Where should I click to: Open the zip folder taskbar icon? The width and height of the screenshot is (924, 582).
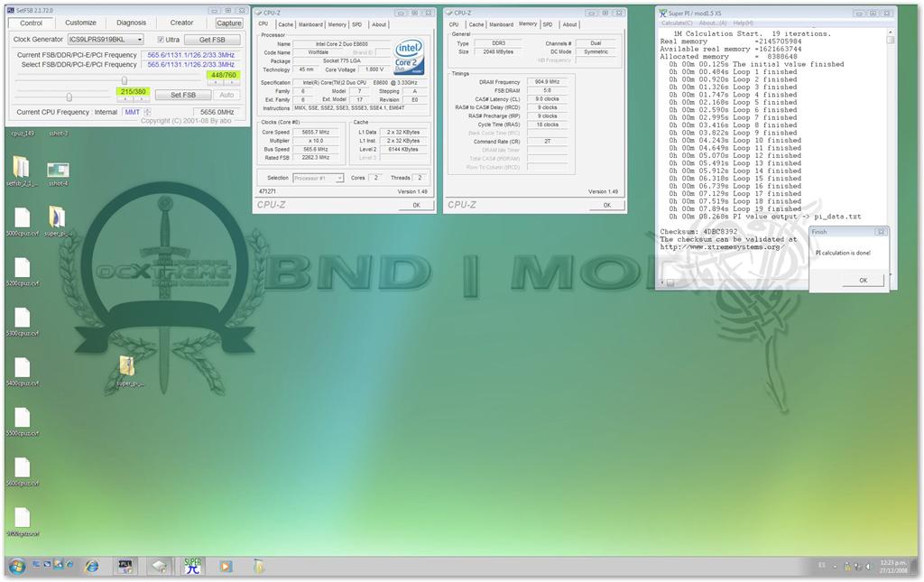259,566
